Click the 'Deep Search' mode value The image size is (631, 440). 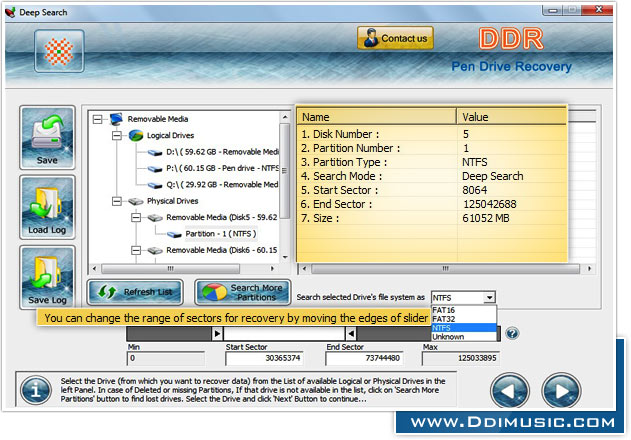(493, 176)
